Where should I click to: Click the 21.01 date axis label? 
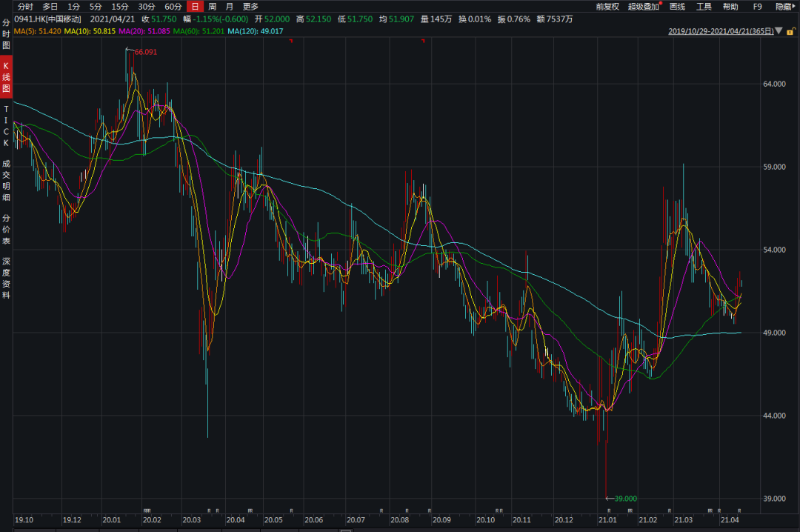[x=607, y=519]
